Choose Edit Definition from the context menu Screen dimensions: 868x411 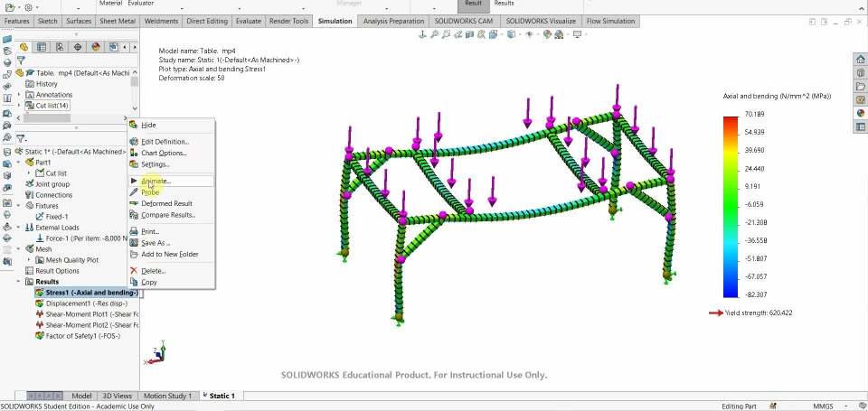(x=171, y=142)
